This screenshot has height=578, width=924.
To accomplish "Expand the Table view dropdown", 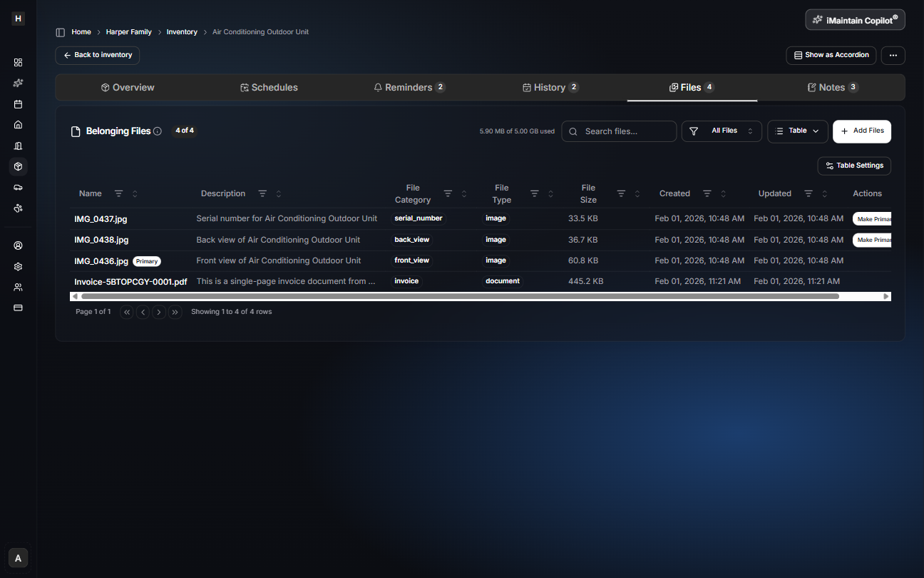I will click(x=797, y=131).
